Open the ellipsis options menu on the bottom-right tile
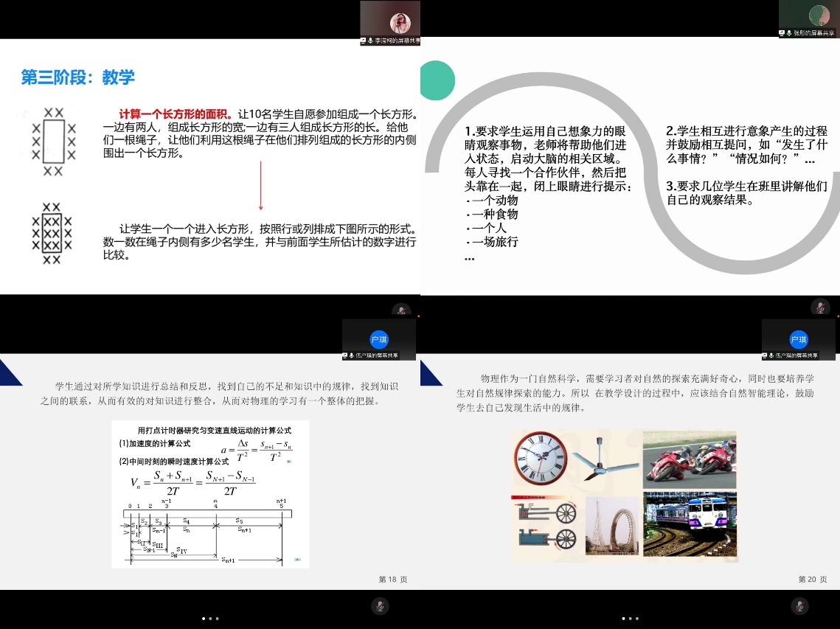 click(x=631, y=618)
